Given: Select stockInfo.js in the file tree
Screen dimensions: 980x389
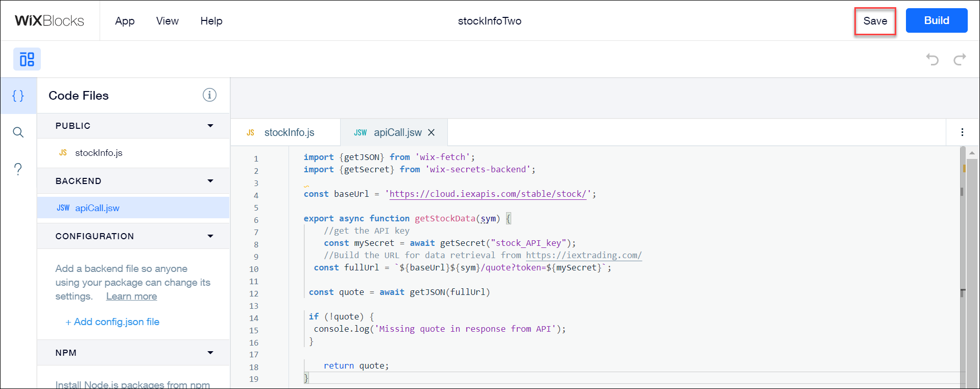Looking at the screenshot, I should point(133,153).
